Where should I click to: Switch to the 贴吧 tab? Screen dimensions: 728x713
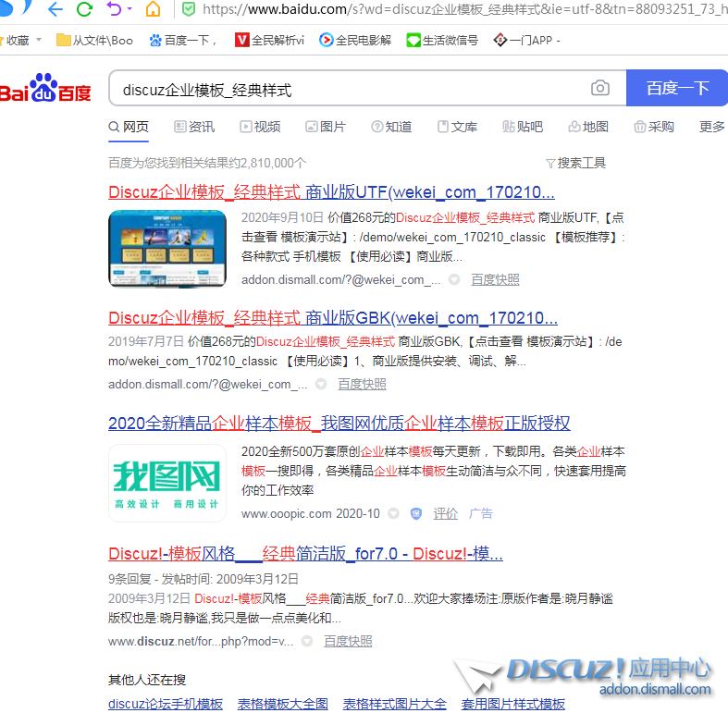(x=523, y=127)
